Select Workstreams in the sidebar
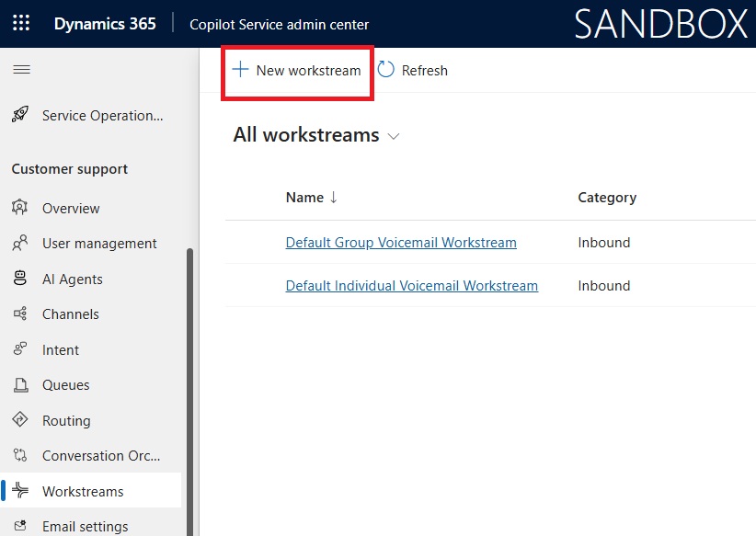The image size is (756, 536). tap(83, 491)
